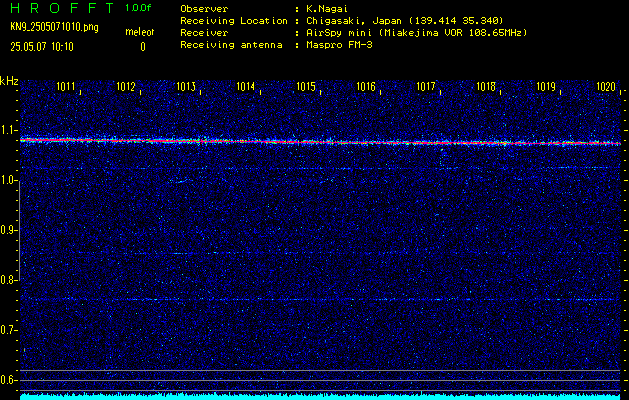
Task: Click AirSpy mini receiver description
Action: 416,32
